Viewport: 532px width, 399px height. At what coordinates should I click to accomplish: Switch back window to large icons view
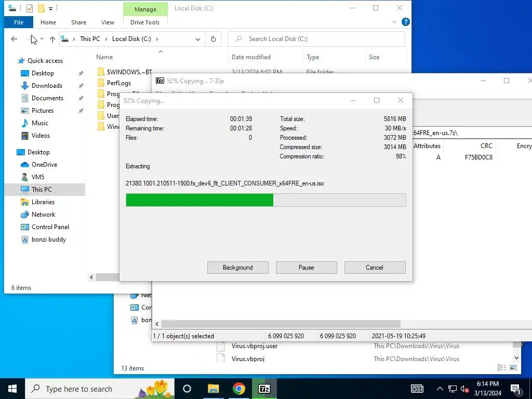pos(513,368)
